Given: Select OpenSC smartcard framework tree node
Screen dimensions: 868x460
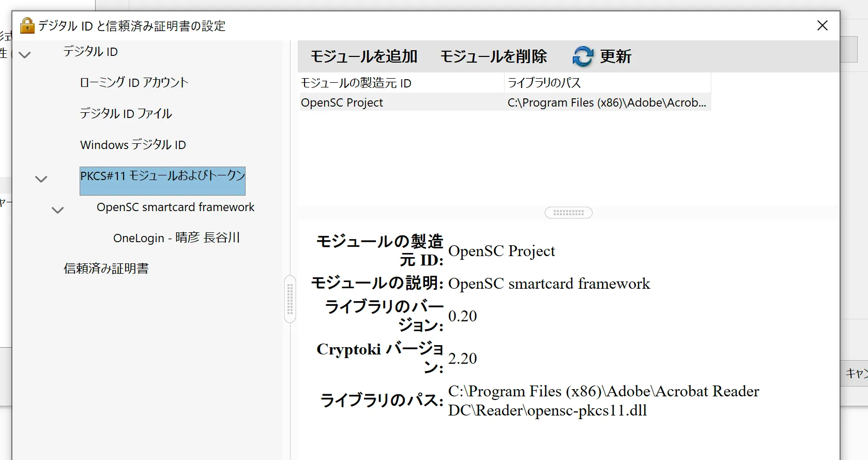Looking at the screenshot, I should tap(175, 207).
